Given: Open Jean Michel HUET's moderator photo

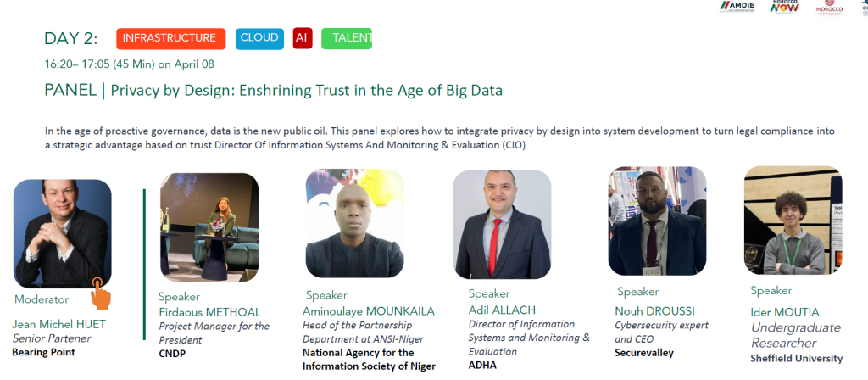Looking at the screenshot, I should [x=62, y=233].
